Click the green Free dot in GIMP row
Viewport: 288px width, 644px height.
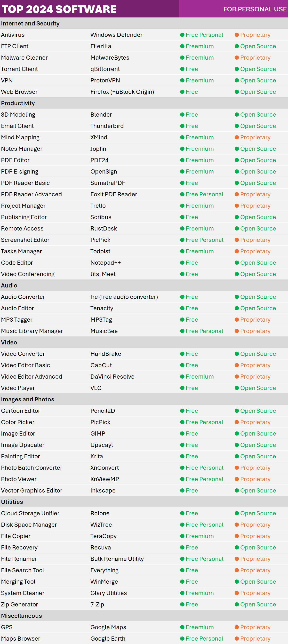point(182,434)
